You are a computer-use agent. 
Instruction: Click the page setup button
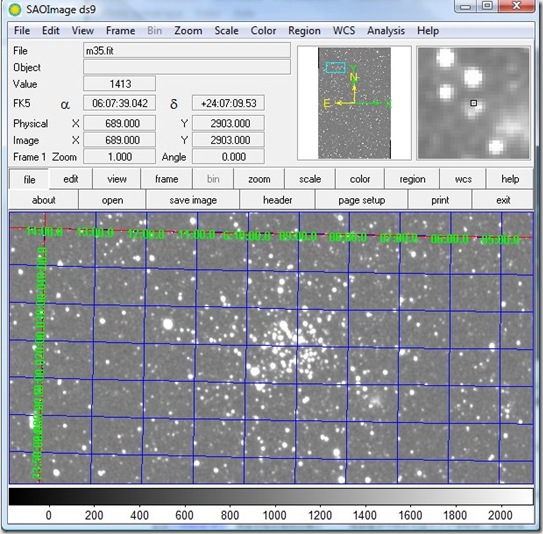[x=362, y=200]
